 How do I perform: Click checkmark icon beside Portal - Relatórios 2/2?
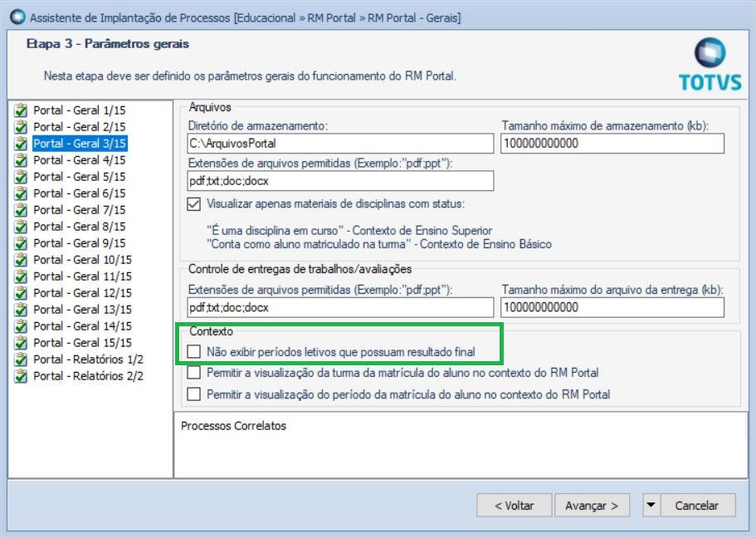[x=21, y=376]
